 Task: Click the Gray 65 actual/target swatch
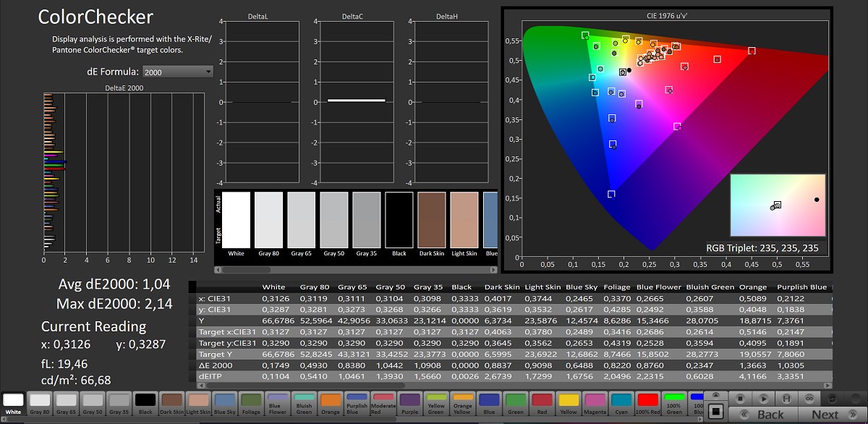pos(302,220)
